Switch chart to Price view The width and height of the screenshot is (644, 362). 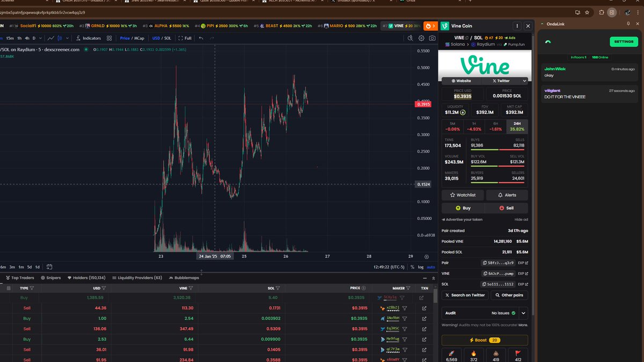tap(125, 38)
